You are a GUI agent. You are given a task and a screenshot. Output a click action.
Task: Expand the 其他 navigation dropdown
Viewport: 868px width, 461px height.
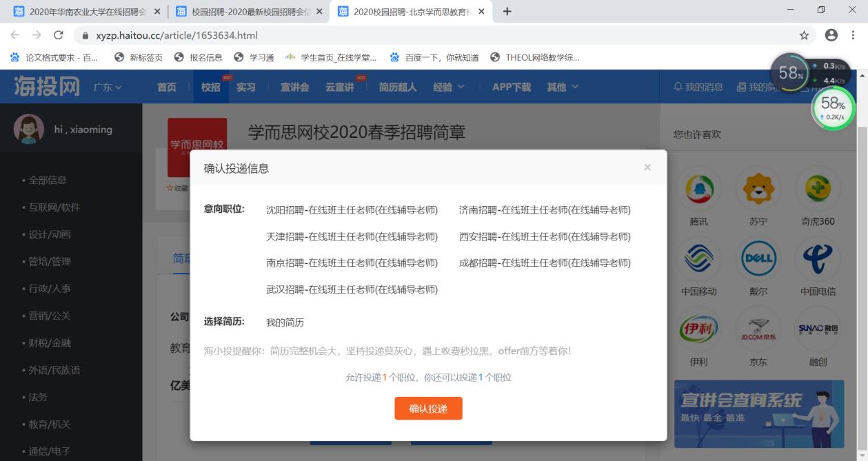[x=563, y=87]
